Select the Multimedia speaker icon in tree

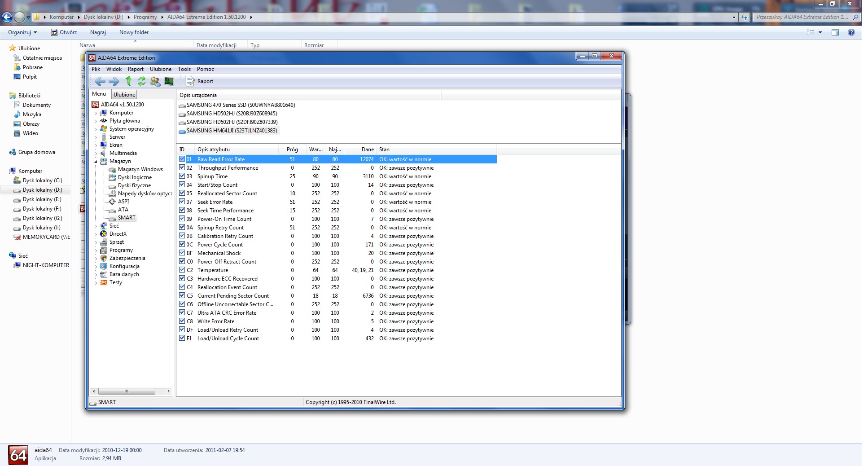coord(104,153)
